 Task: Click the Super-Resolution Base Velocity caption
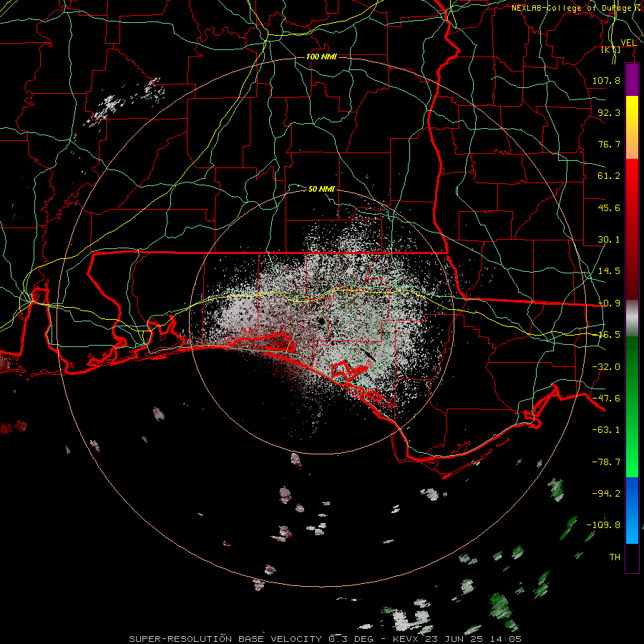coord(326,639)
